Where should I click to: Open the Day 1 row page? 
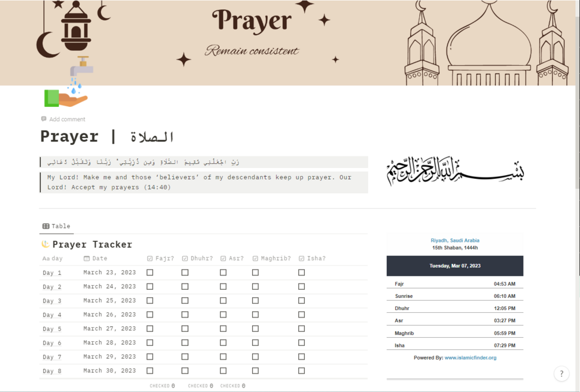pos(52,273)
